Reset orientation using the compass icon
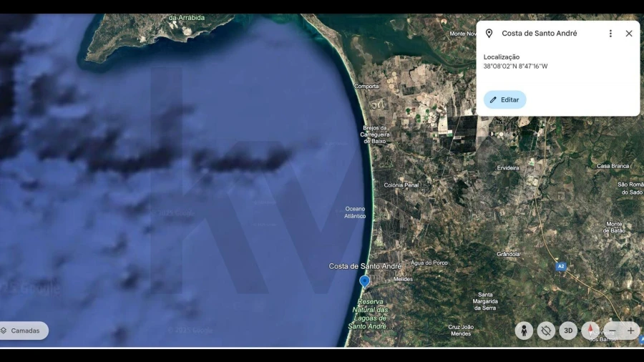The width and height of the screenshot is (644, 362). [x=590, y=331]
